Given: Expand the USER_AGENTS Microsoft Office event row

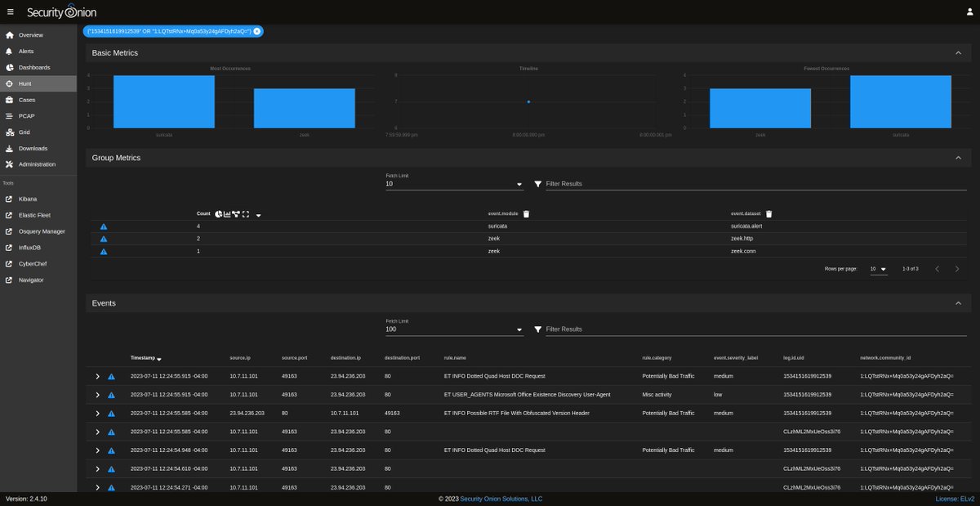Looking at the screenshot, I should pos(97,395).
